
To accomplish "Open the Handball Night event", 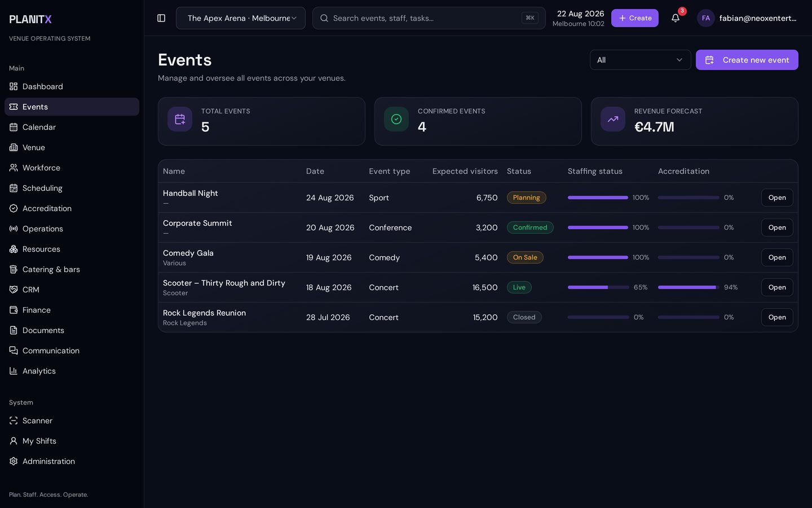I will click(x=777, y=198).
